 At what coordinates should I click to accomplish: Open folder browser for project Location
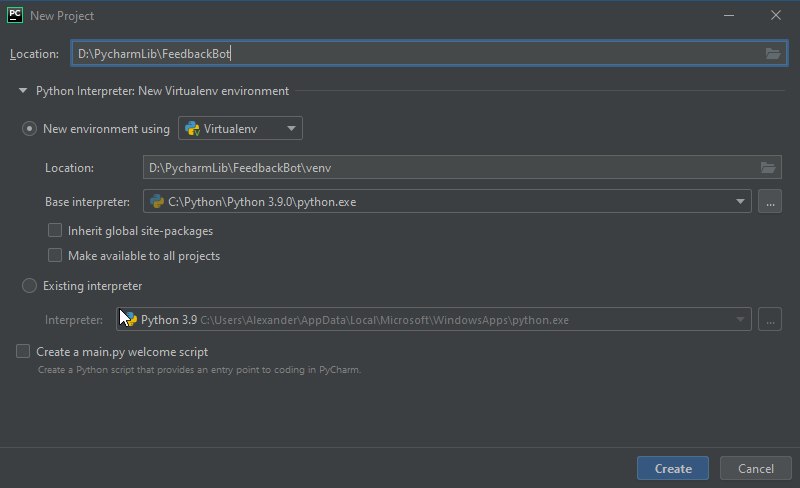[773, 54]
